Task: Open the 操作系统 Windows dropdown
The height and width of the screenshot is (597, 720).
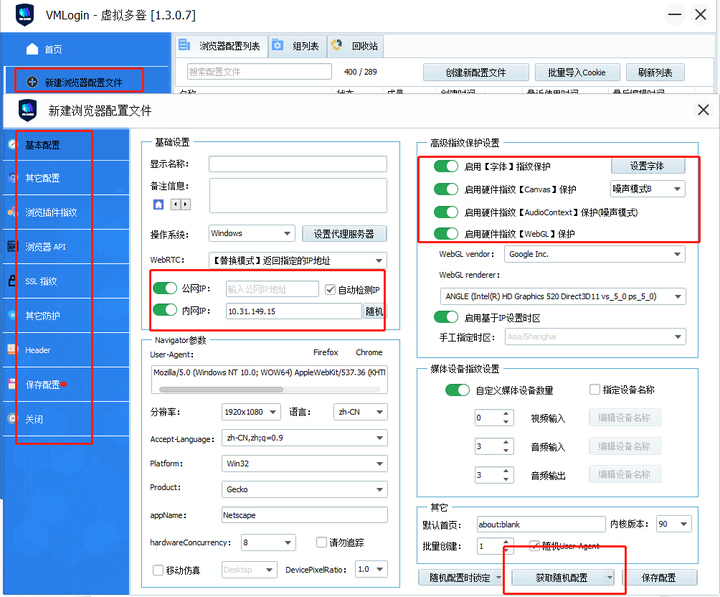Action: pos(252,233)
